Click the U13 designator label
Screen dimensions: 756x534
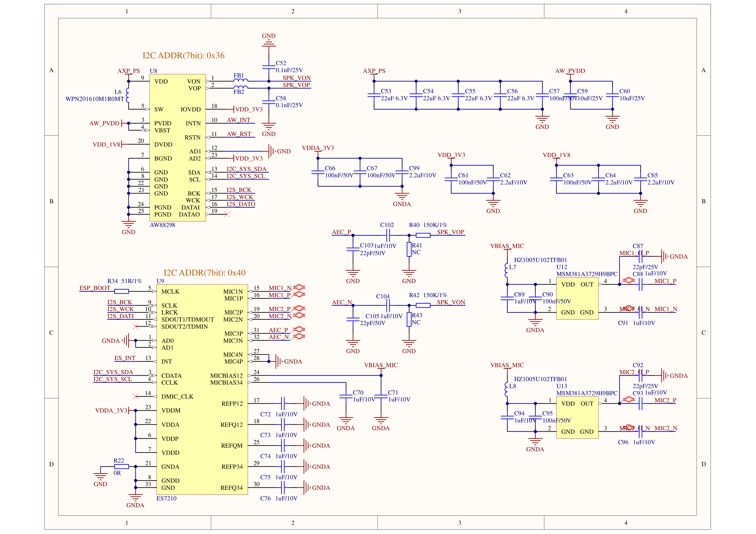coord(562,386)
